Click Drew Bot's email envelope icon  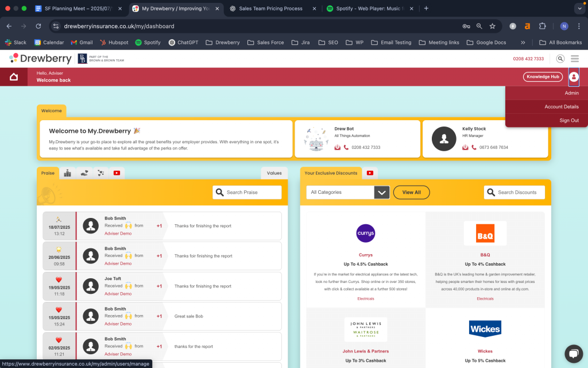(338, 147)
